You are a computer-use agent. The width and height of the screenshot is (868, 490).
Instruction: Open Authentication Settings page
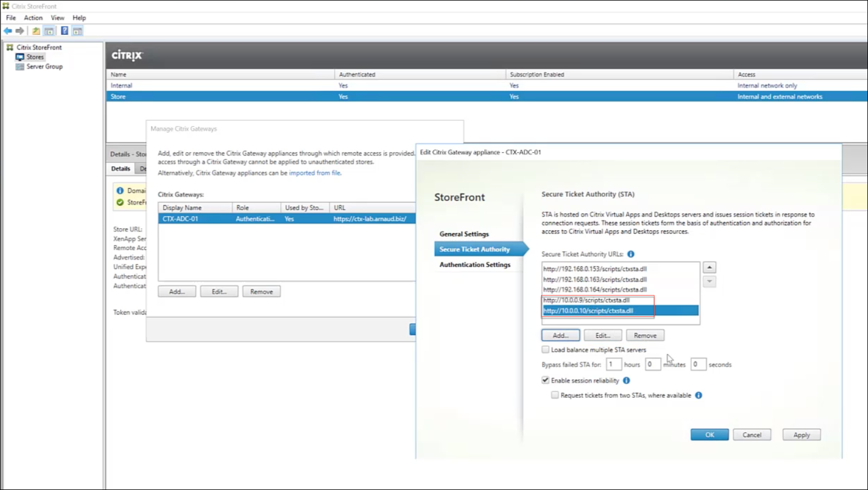[475, 264]
